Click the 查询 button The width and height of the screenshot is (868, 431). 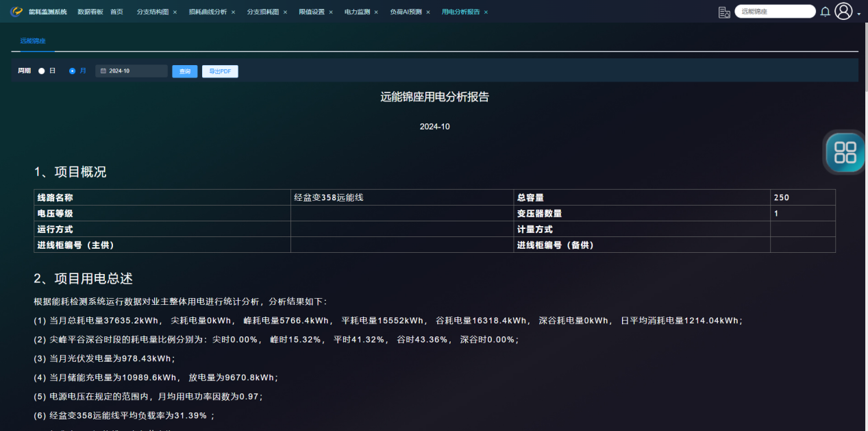click(x=184, y=71)
